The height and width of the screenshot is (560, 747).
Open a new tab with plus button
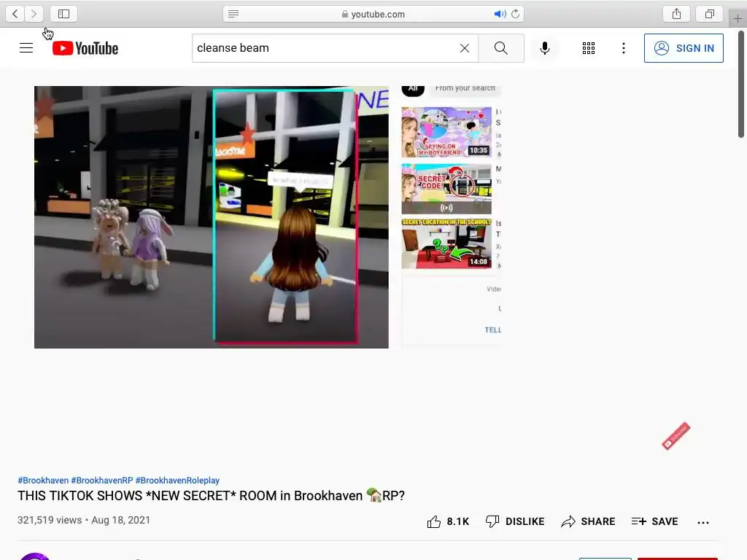(x=738, y=18)
